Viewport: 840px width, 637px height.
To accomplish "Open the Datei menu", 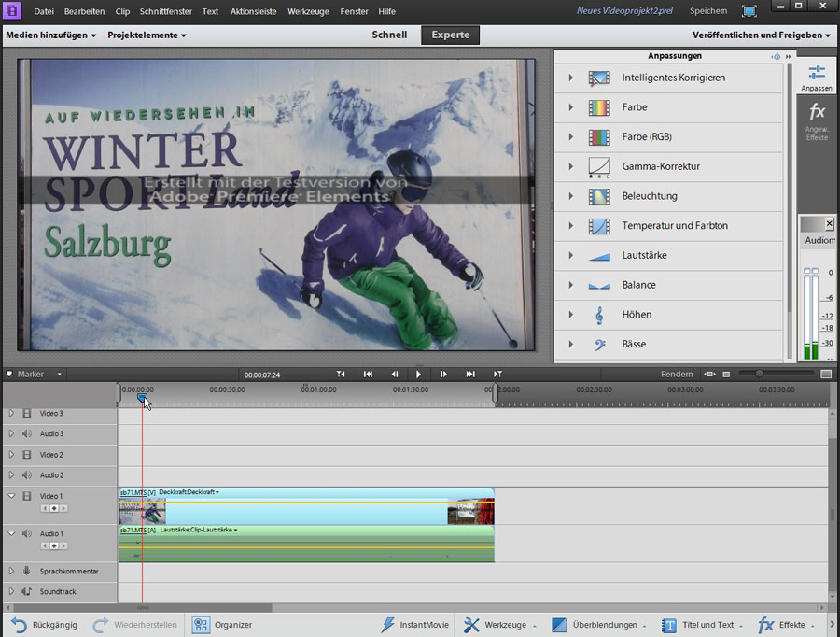I will [44, 11].
